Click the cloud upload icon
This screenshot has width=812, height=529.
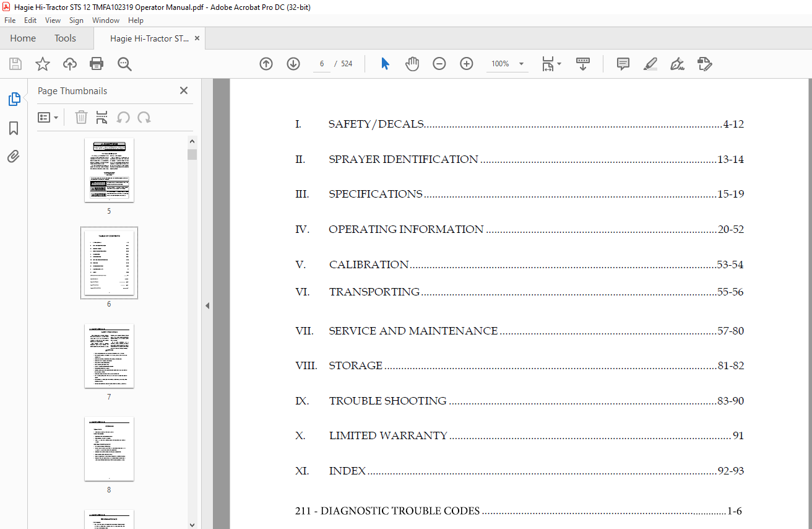click(x=70, y=64)
